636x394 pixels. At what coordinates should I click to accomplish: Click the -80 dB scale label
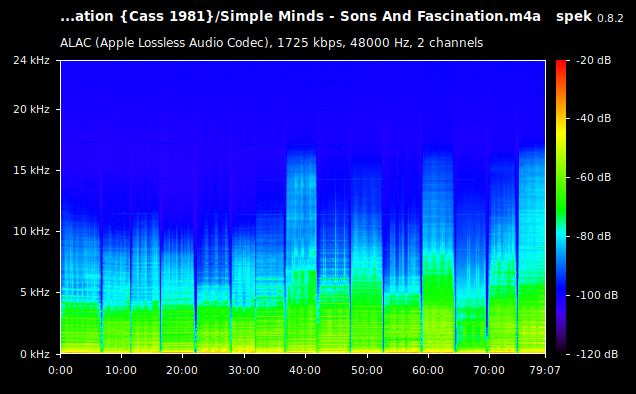pyautogui.click(x=594, y=236)
